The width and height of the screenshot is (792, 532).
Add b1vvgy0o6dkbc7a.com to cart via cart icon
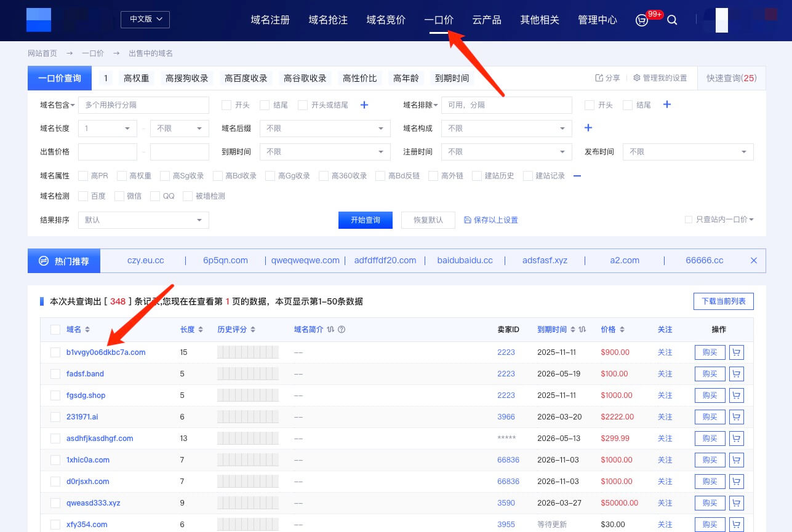click(x=736, y=352)
